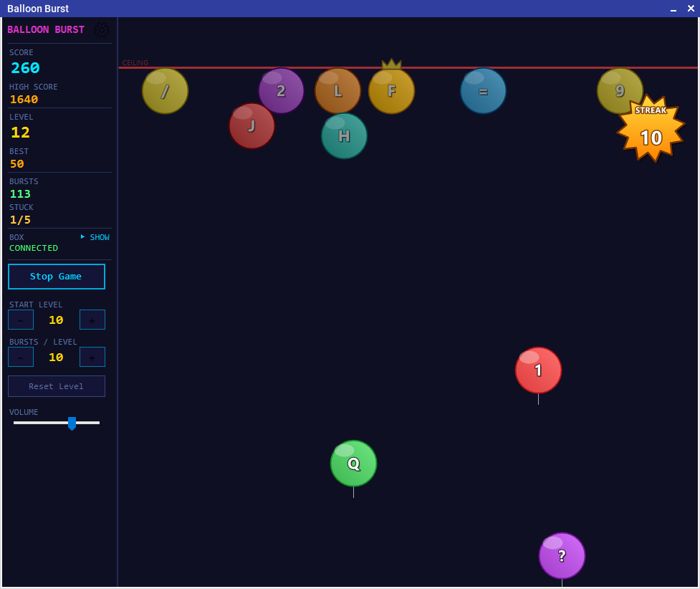
Task: Increase bursts per level
Action: pyautogui.click(x=92, y=358)
